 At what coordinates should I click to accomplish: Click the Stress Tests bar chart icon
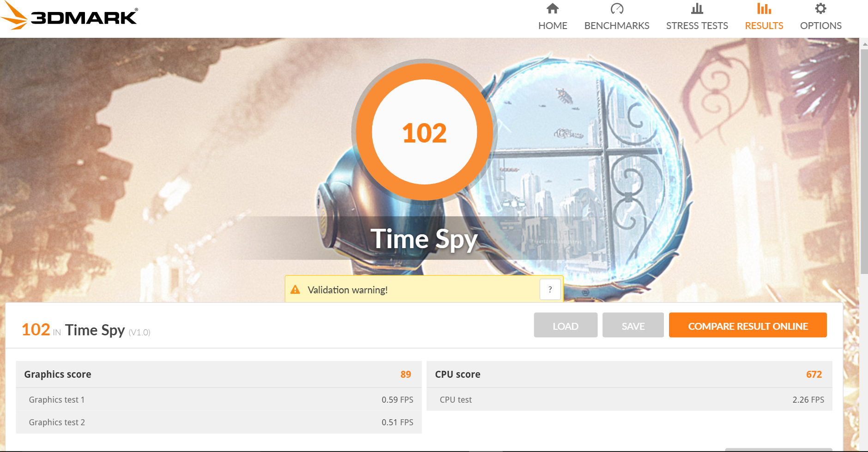pyautogui.click(x=697, y=9)
